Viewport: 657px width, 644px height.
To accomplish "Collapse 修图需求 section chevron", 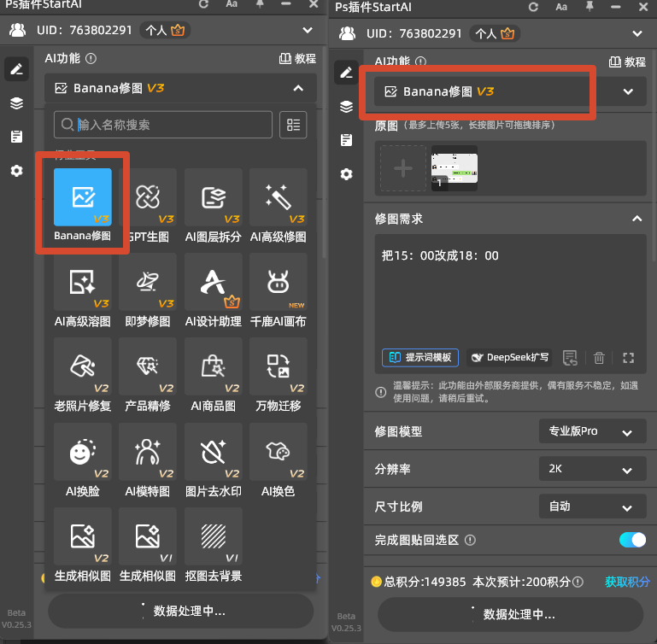I will point(636,219).
